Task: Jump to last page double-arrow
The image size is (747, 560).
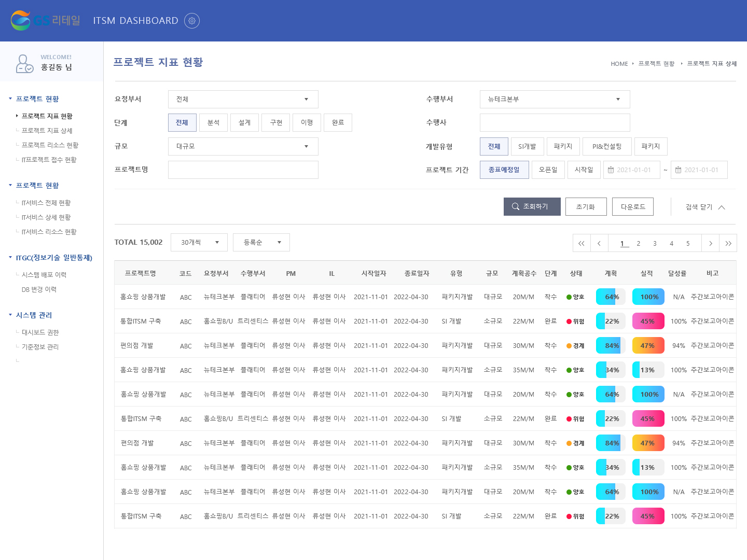Action: tap(728, 243)
